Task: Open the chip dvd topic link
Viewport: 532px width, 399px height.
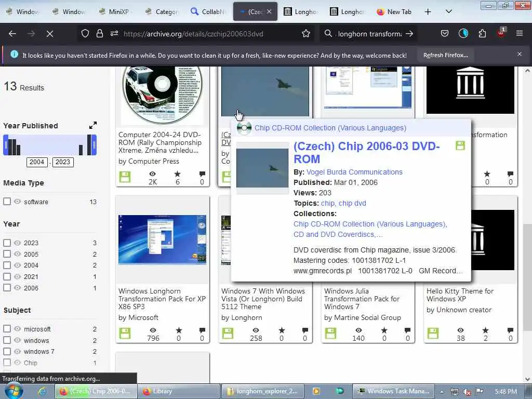Action: pyautogui.click(x=352, y=203)
